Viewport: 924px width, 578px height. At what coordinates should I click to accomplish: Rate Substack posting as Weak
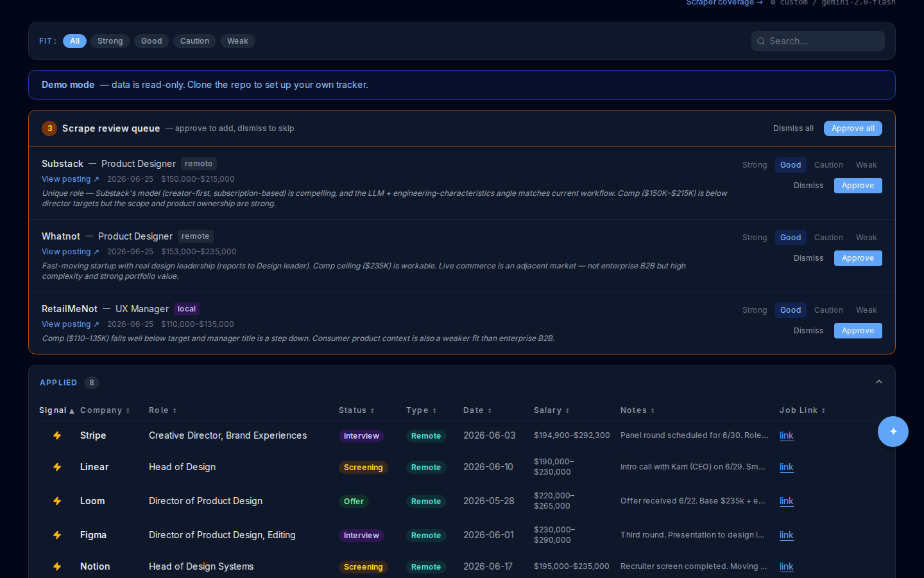(x=866, y=165)
